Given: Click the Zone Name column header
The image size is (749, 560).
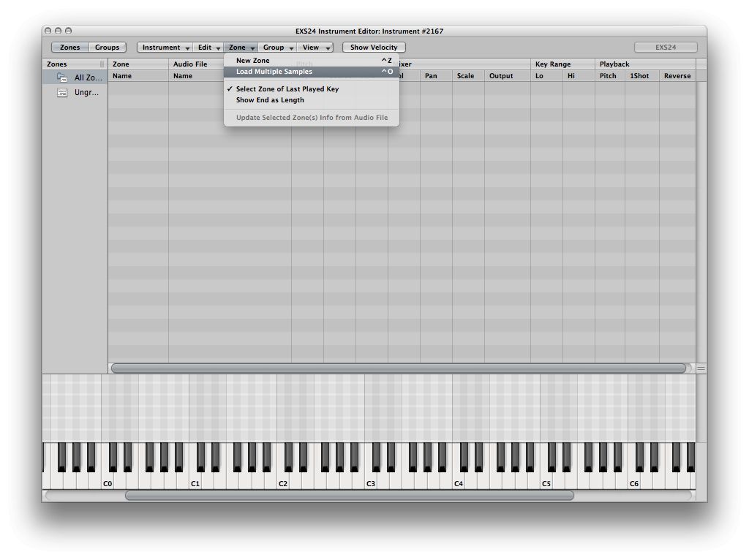Looking at the screenshot, I should (x=138, y=76).
